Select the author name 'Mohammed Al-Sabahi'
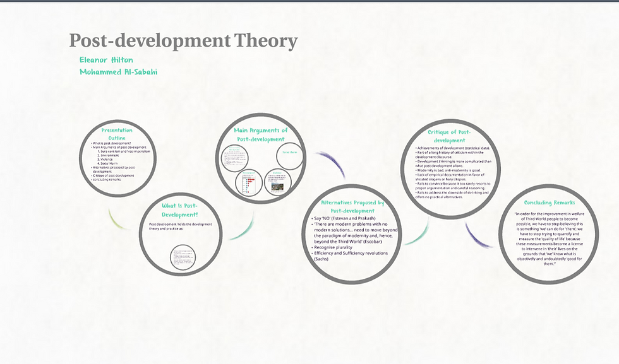This screenshot has height=364, width=619. 119,72
